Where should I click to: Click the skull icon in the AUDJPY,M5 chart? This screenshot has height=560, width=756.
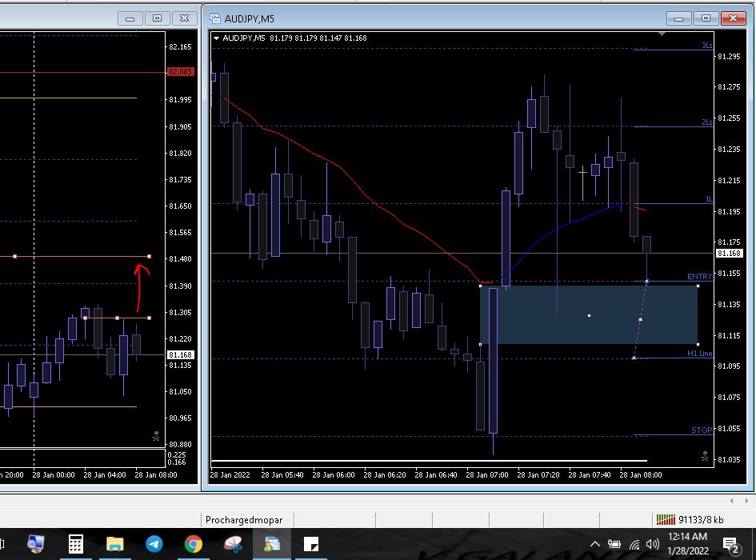(705, 456)
